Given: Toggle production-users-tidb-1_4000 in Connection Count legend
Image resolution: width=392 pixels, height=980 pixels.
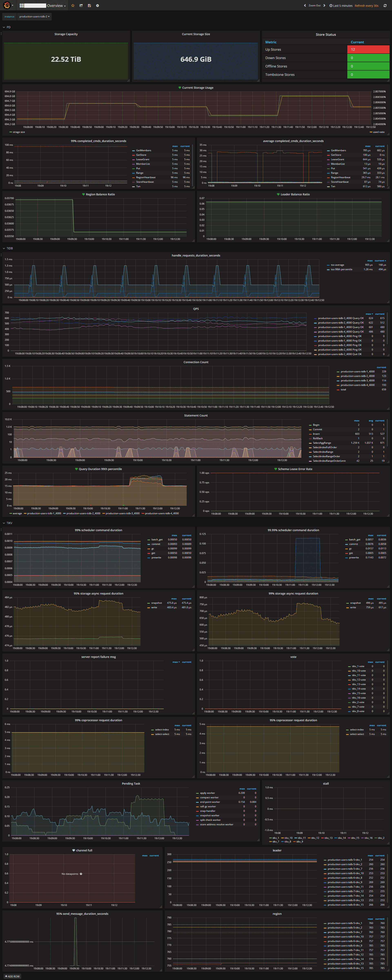Looking at the screenshot, I should point(357,372).
